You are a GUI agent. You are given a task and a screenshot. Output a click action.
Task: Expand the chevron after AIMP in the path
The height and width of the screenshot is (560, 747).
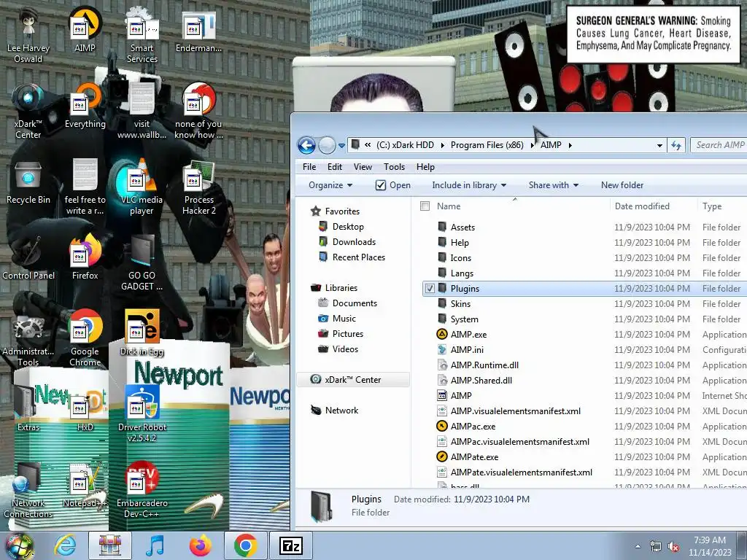click(570, 145)
